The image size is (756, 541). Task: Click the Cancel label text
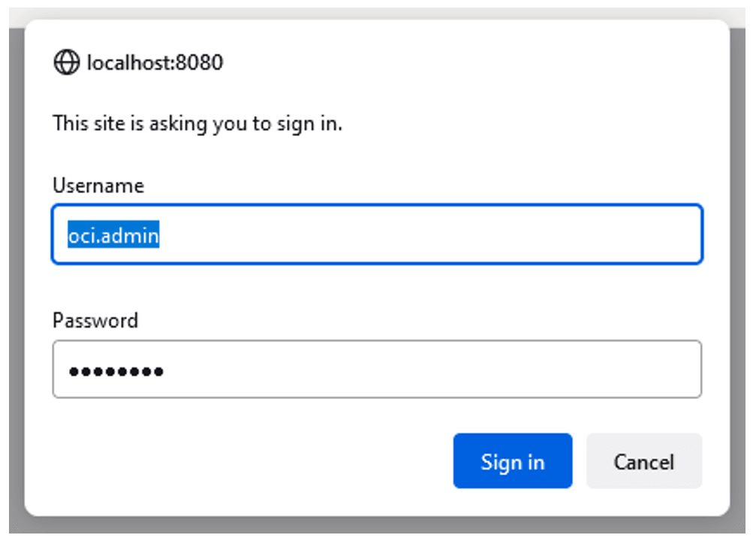643,461
